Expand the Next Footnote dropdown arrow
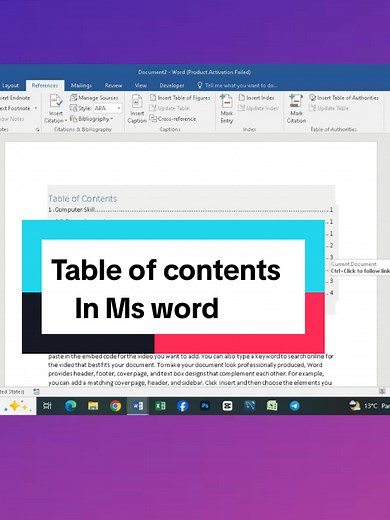Viewport: 390px width, 520px height. pos(36,108)
